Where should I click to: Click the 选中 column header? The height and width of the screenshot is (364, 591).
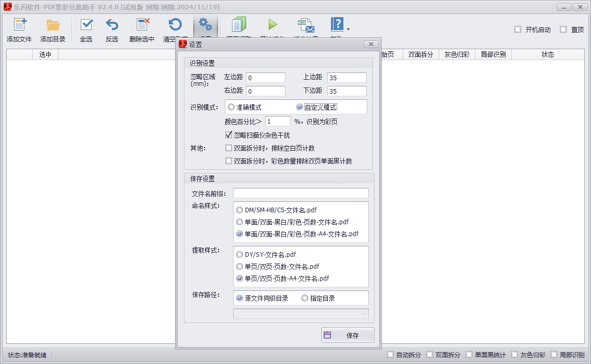(x=45, y=55)
